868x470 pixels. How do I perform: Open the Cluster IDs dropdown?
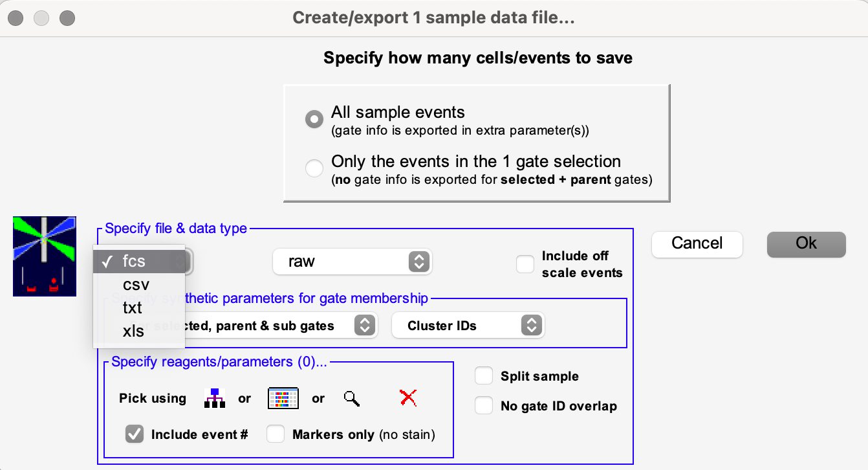point(468,326)
